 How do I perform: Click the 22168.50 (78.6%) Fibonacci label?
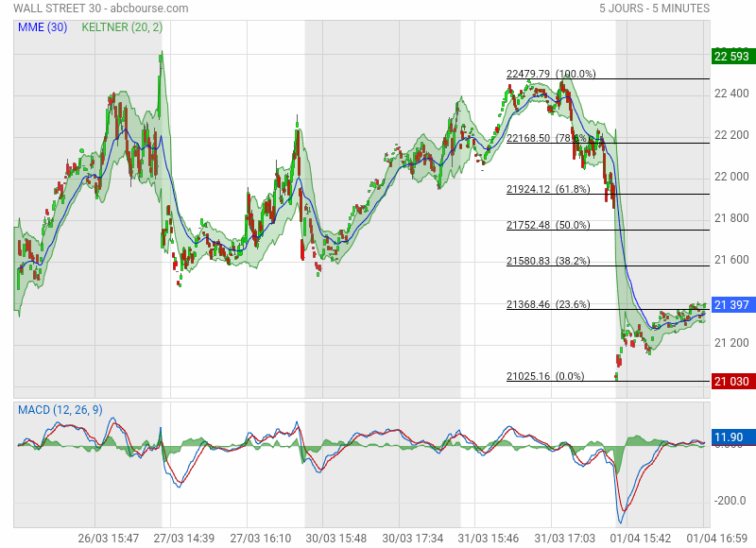click(547, 138)
